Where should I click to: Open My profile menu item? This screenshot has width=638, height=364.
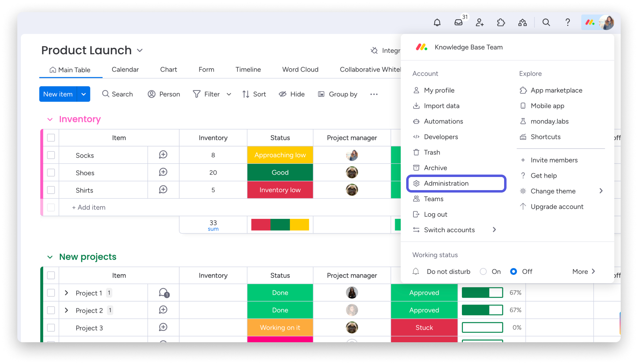point(434,90)
